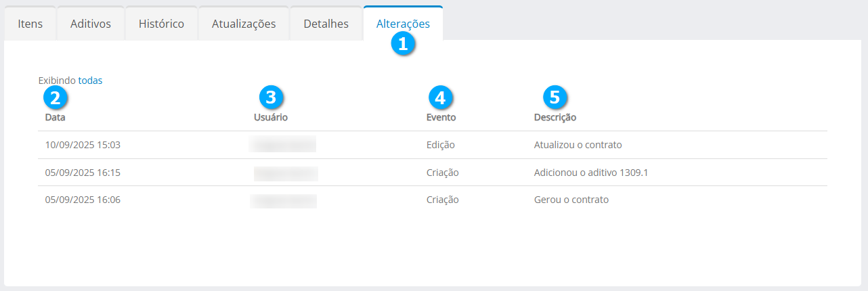Go to the Histórico tab
The width and height of the screenshot is (868, 291).
(161, 24)
